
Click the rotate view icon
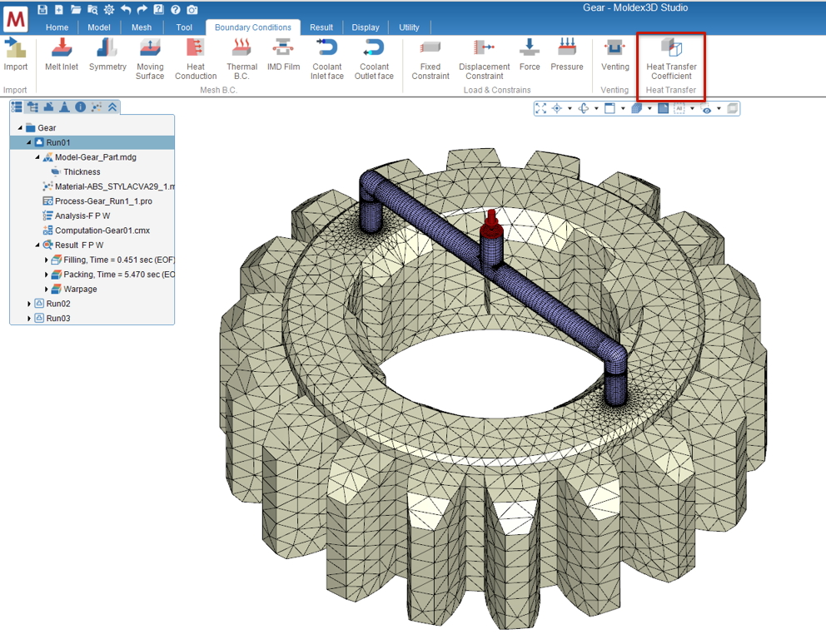[x=584, y=108]
